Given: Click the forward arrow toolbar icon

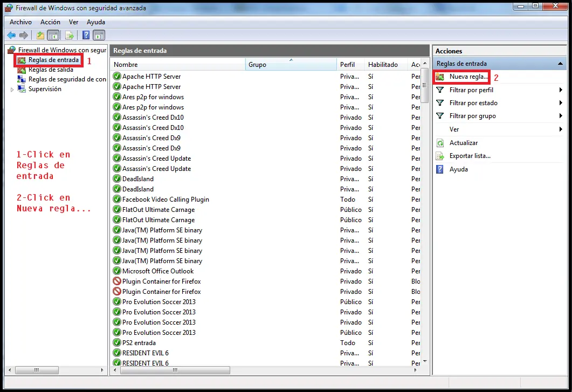Looking at the screenshot, I should [24, 36].
